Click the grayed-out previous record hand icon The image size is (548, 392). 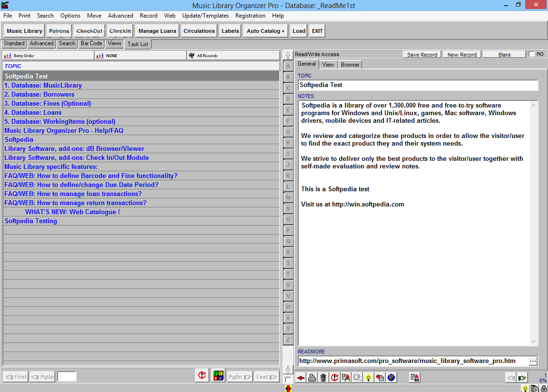511,378
